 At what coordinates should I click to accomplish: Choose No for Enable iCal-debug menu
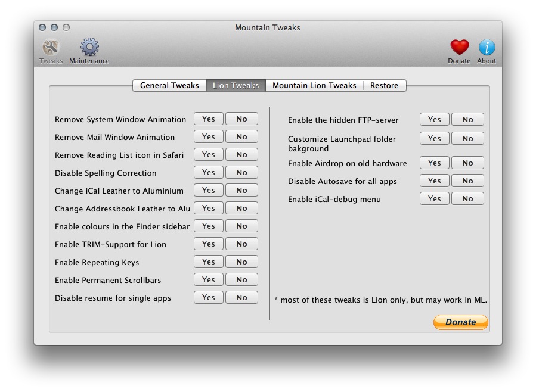click(x=467, y=198)
